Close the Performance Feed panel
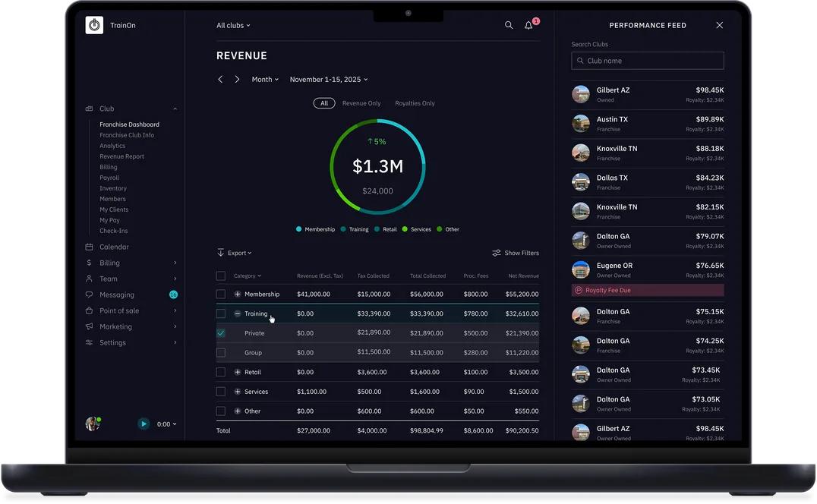The height and width of the screenshot is (504, 817). (x=720, y=25)
